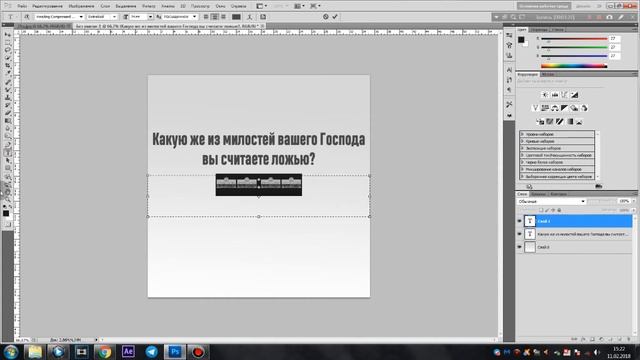The image size is (640, 360).
Task: Switch to the 'Каналы' tab
Action: (538, 194)
